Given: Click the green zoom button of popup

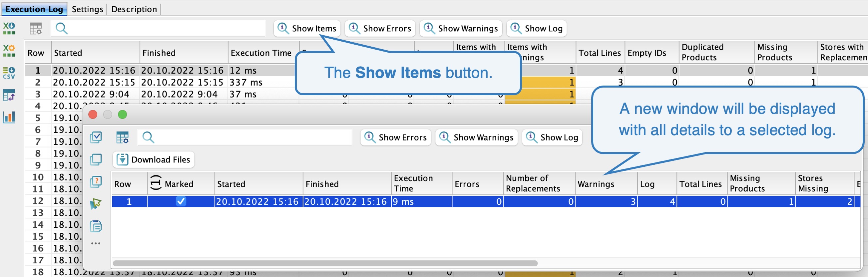Looking at the screenshot, I should point(123,115).
